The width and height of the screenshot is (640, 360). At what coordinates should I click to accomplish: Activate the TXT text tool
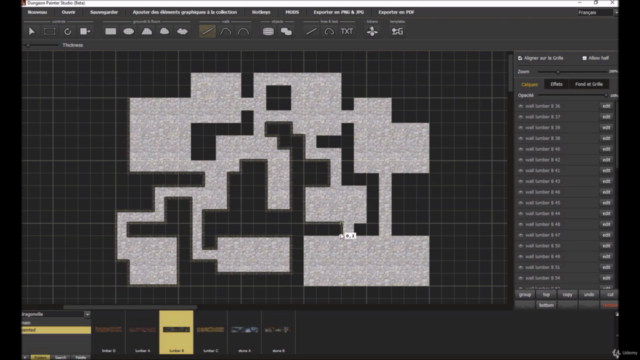click(x=347, y=31)
